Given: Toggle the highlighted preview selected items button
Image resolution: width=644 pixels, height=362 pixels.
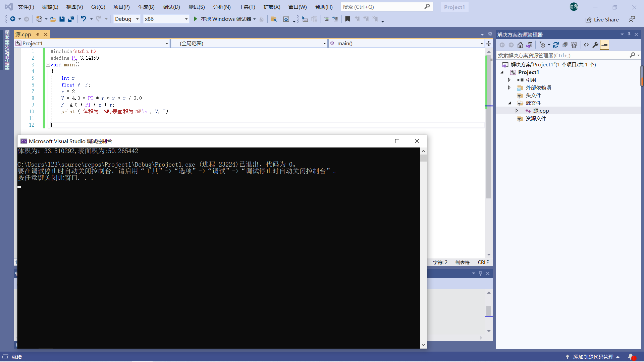Looking at the screenshot, I should point(604,45).
